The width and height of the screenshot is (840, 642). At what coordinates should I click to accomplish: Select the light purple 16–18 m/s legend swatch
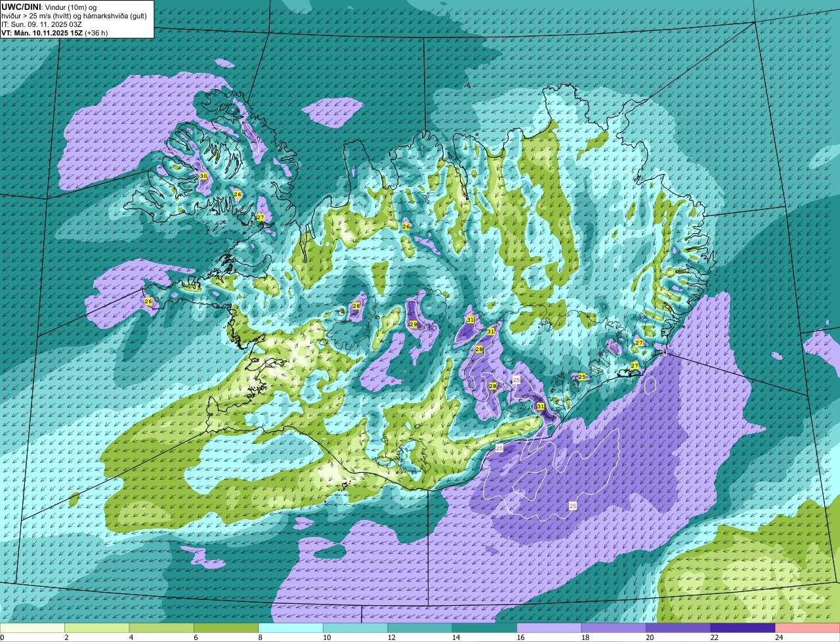tap(549, 628)
